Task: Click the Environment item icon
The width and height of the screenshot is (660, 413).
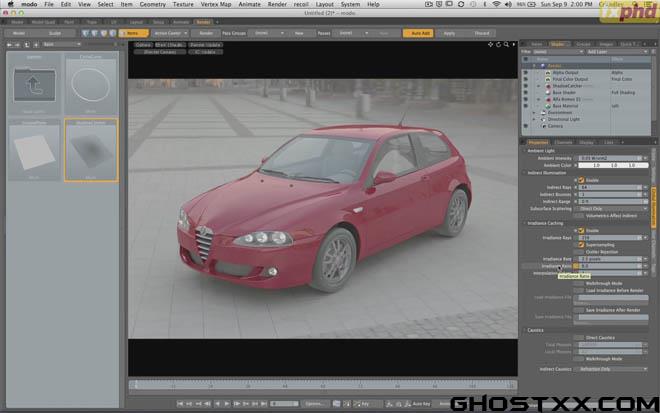Action: (543, 113)
